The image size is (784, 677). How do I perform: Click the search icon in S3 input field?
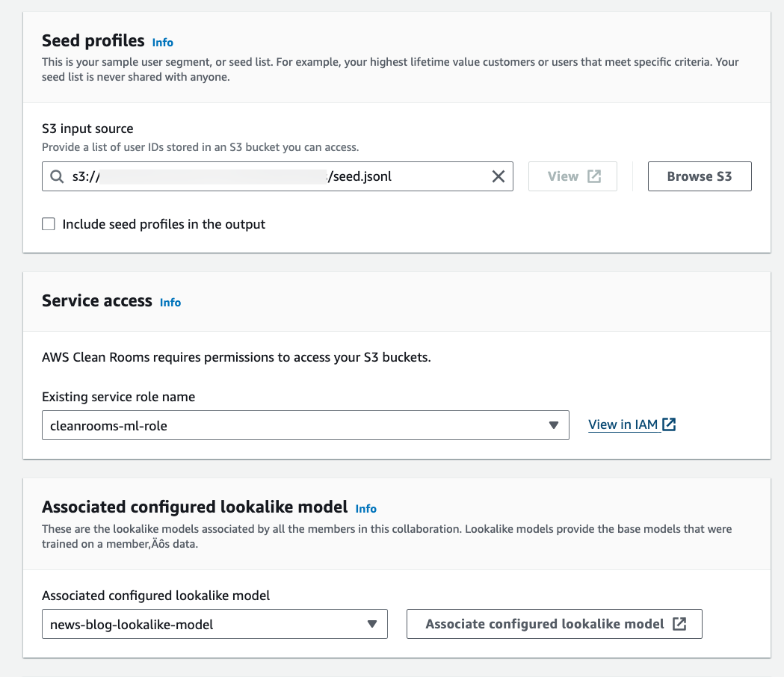(58, 177)
